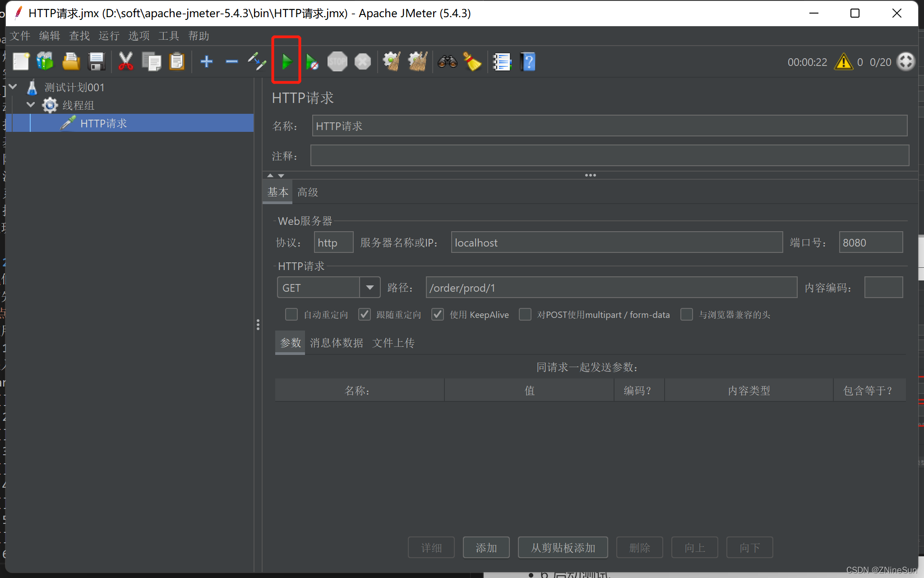Click the Reset Search yellow brush icon
Viewport: 924px width, 578px height.
tap(472, 61)
